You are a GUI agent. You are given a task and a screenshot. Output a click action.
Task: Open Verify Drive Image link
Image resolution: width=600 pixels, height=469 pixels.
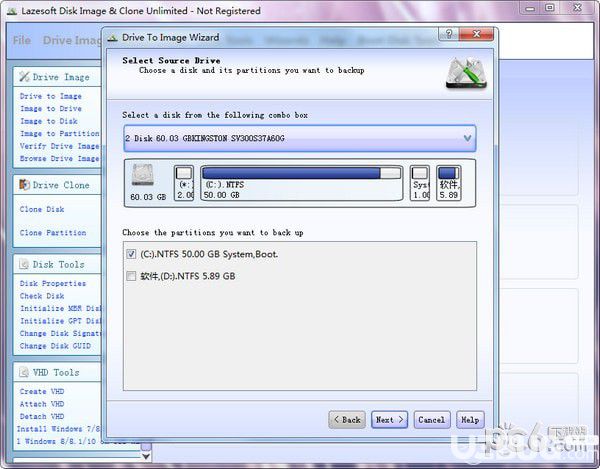pos(60,146)
